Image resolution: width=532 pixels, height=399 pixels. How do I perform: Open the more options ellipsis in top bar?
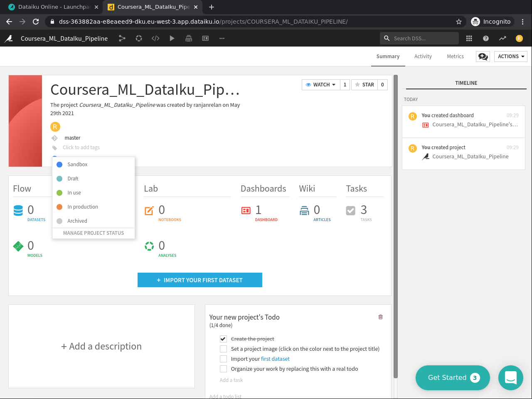pyautogui.click(x=222, y=38)
